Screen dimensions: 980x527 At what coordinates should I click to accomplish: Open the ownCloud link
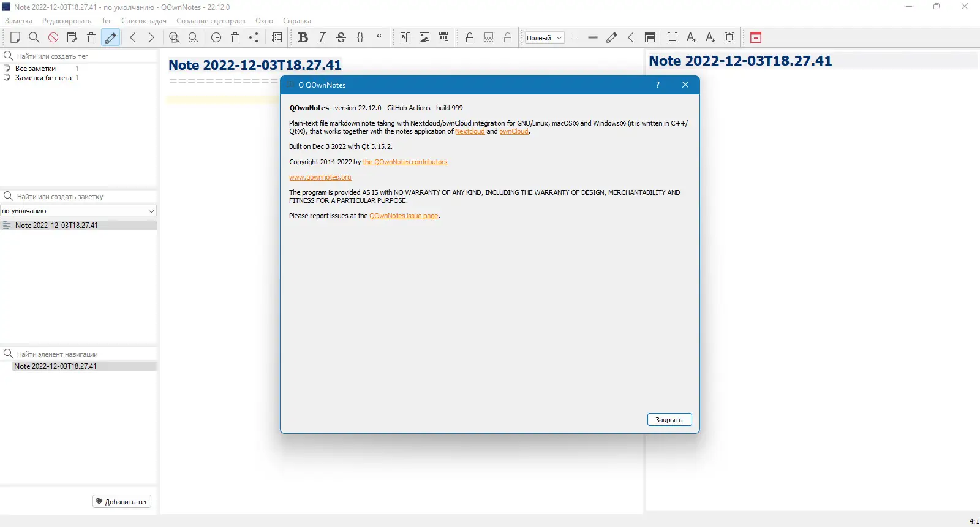point(514,131)
